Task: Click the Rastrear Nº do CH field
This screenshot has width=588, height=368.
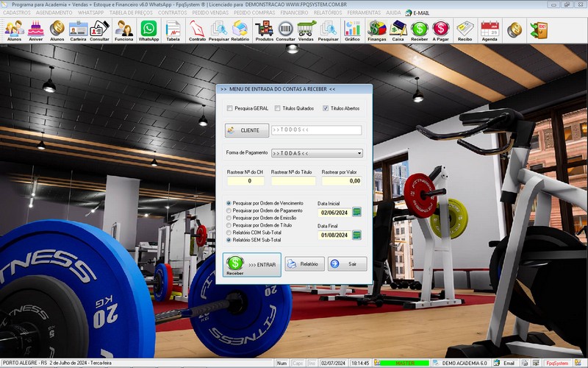Action: click(x=245, y=181)
